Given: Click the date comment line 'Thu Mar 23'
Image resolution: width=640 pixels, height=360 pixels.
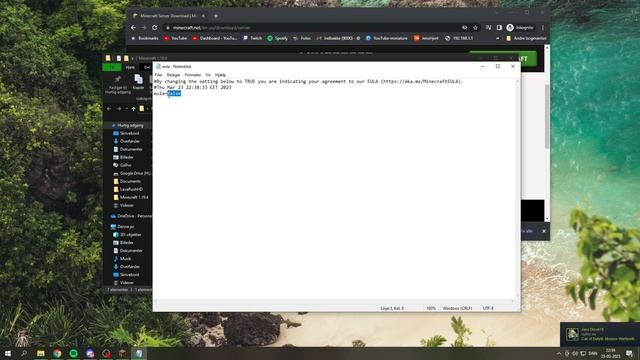Looking at the screenshot, I should coord(193,87).
